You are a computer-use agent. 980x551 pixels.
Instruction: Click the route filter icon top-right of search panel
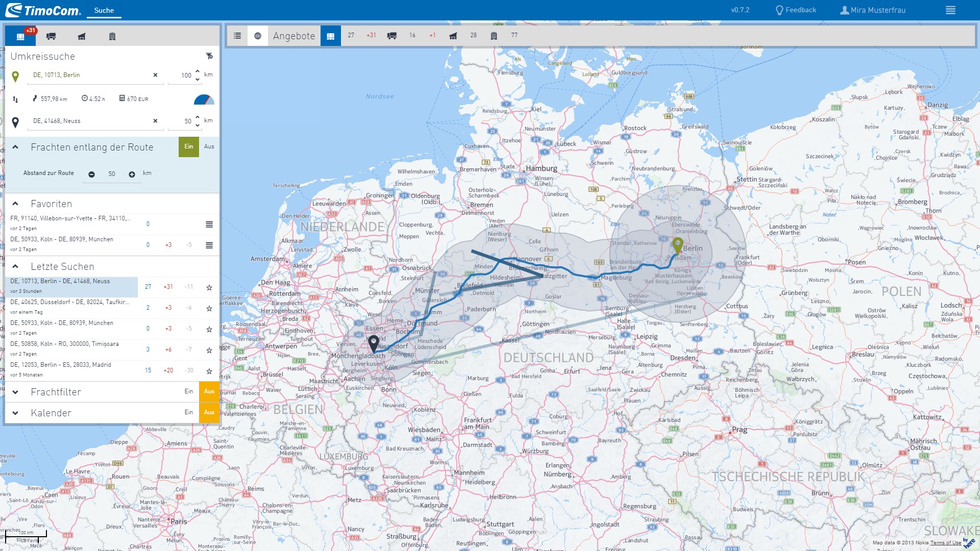tap(209, 57)
